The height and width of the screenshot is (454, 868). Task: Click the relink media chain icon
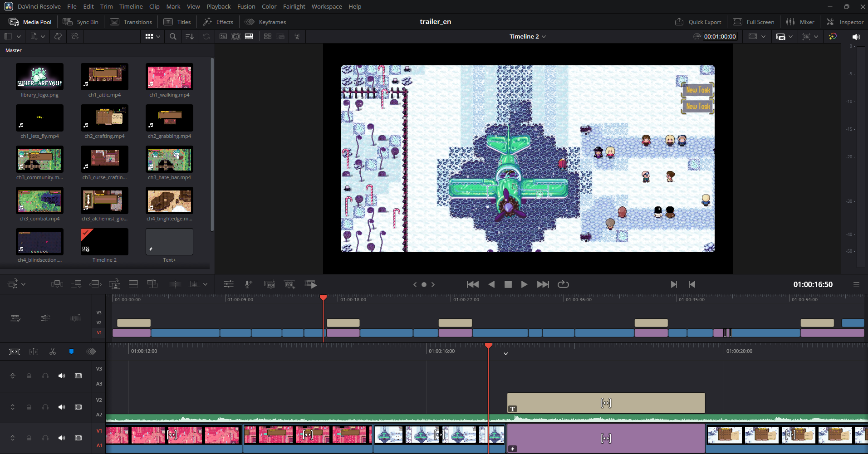(x=75, y=36)
